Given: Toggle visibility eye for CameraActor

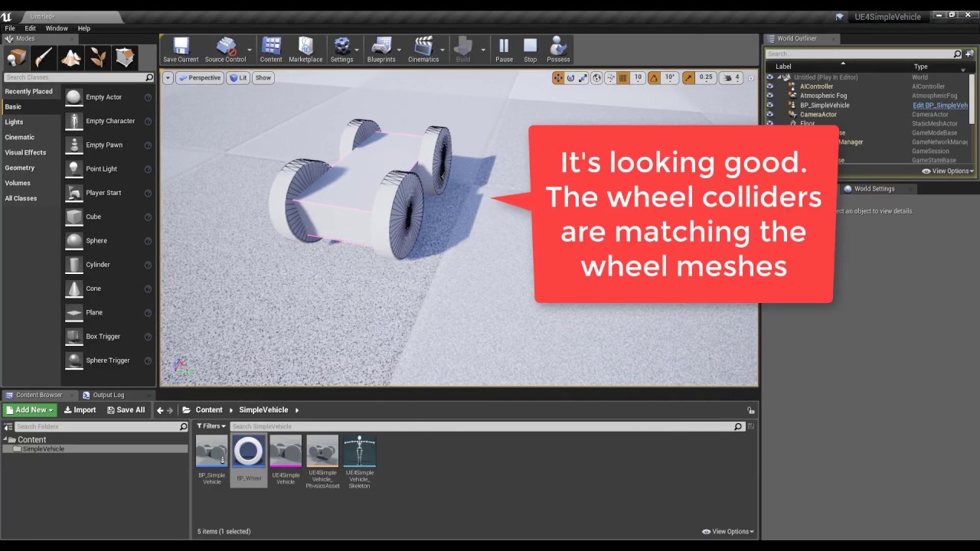Looking at the screenshot, I should (x=769, y=114).
